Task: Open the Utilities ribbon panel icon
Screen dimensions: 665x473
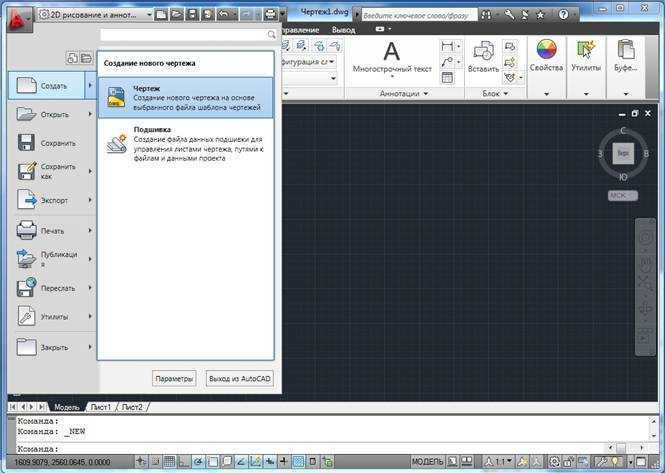Action: coord(586,55)
